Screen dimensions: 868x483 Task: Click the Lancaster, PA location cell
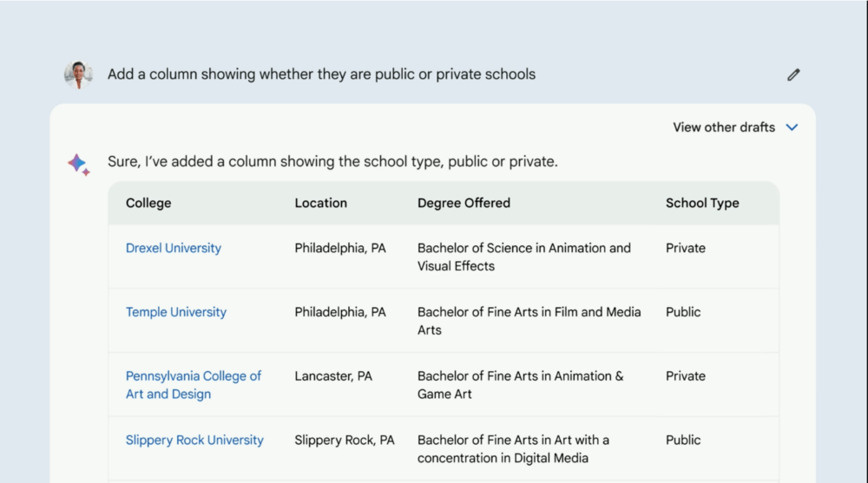pyautogui.click(x=333, y=376)
